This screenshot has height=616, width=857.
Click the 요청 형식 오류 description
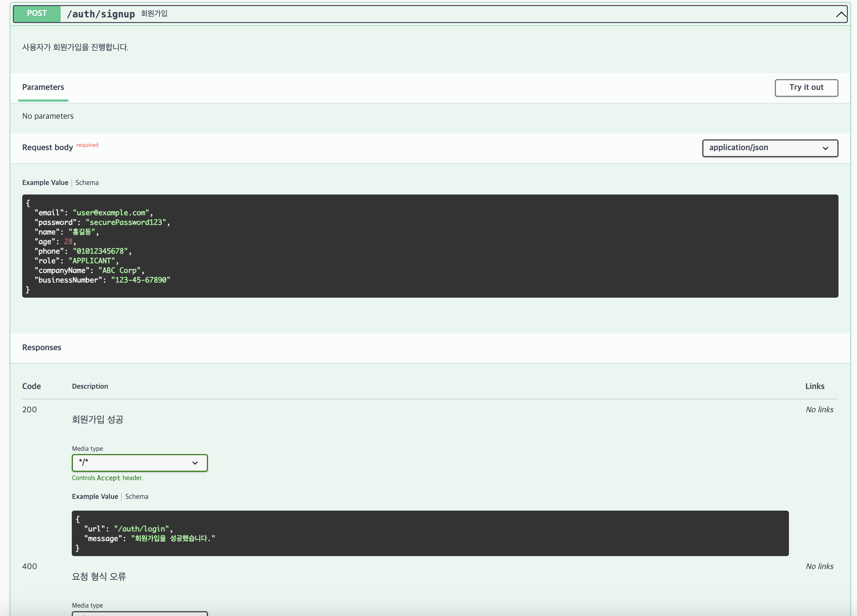[99, 576]
